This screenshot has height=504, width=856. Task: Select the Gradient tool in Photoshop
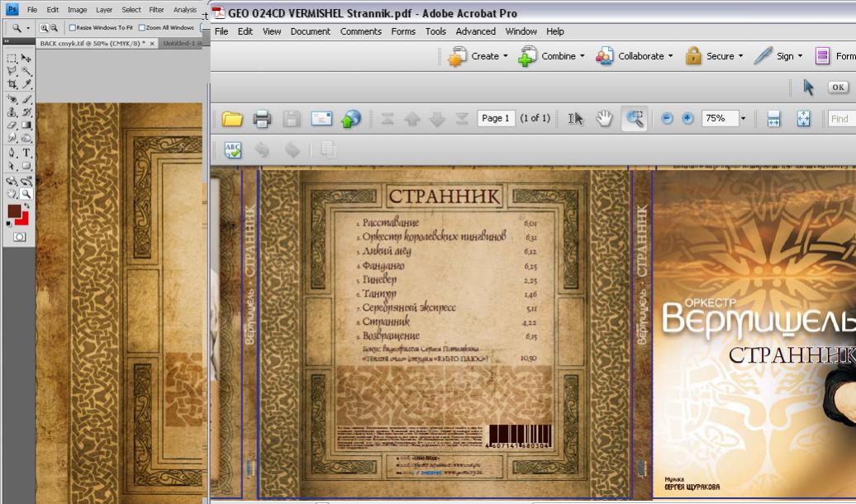click(26, 125)
